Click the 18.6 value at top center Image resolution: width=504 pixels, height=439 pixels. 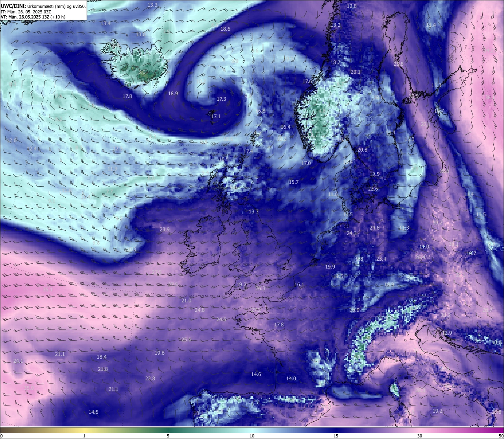(x=225, y=29)
